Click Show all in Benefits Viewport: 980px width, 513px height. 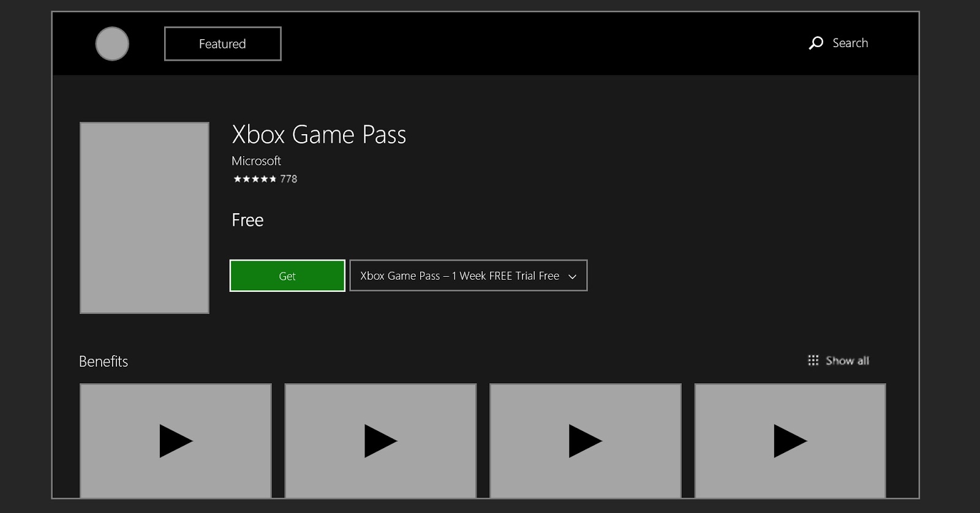click(x=847, y=361)
